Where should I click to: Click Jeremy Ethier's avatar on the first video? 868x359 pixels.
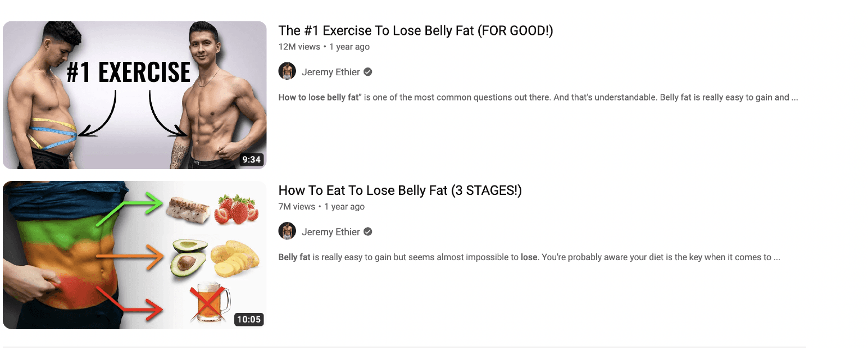(287, 71)
